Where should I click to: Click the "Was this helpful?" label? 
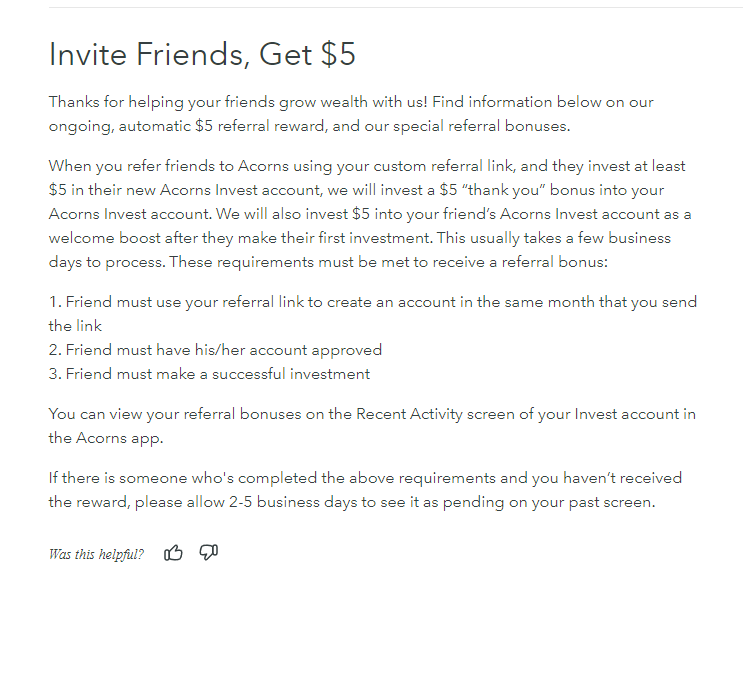point(96,554)
